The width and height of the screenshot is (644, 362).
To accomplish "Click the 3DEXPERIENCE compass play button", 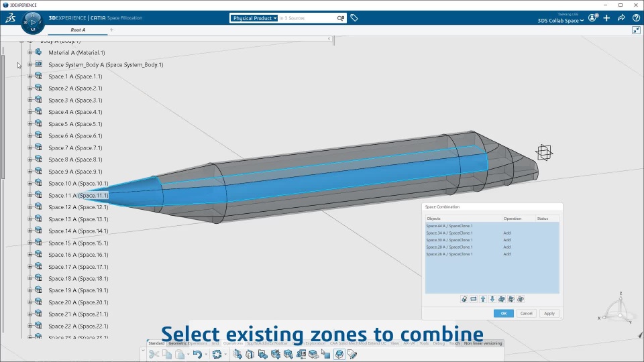I will (33, 22).
